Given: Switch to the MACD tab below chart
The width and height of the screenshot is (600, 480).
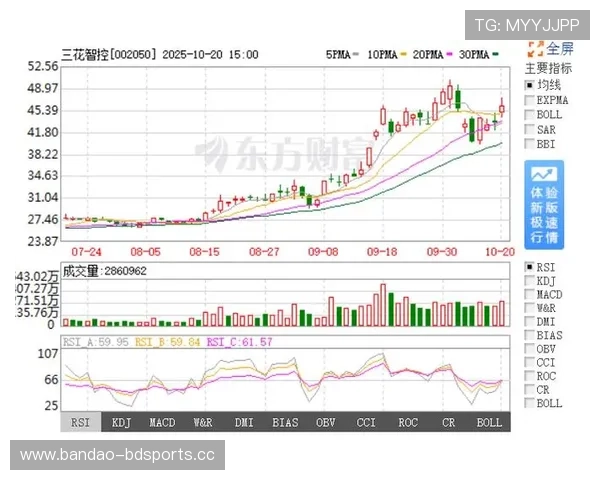Looking at the screenshot, I should [163, 423].
